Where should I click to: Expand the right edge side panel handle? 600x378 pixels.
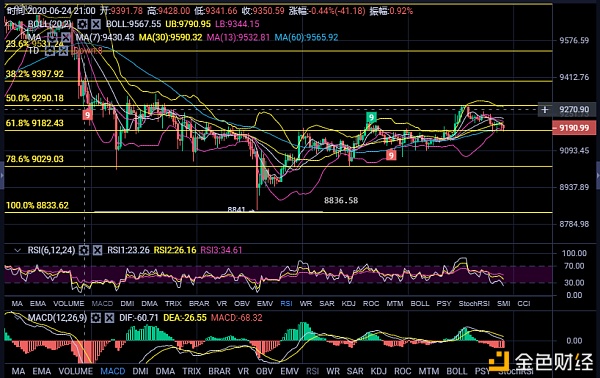(x=598, y=176)
